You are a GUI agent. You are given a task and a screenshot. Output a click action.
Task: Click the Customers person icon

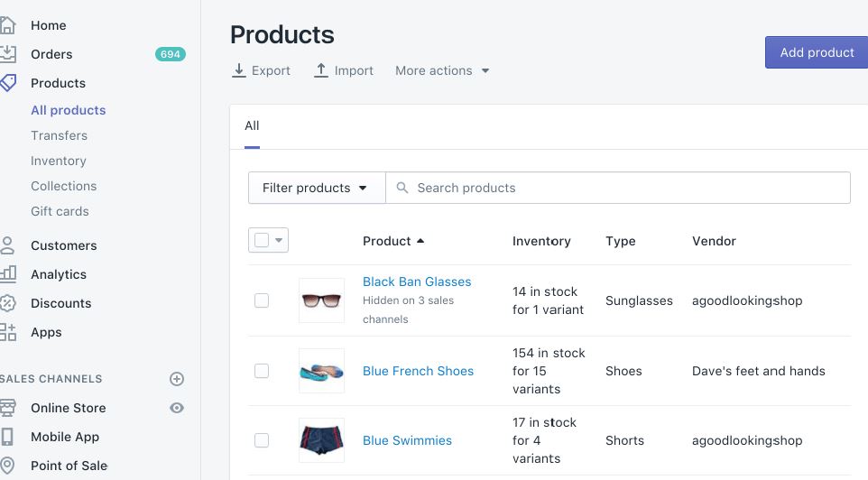click(x=7, y=245)
